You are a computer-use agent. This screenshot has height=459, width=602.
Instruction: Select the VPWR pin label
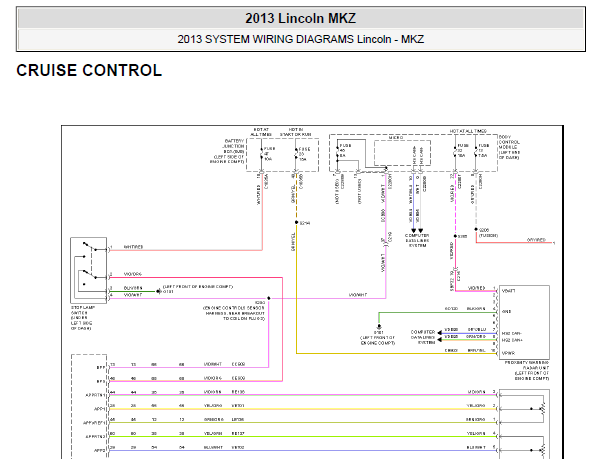[x=508, y=353]
